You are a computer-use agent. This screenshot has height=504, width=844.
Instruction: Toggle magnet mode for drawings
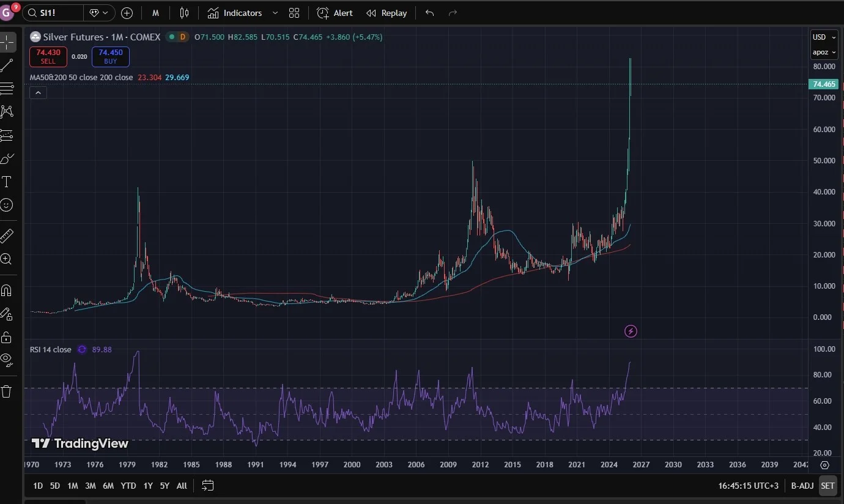[7, 290]
